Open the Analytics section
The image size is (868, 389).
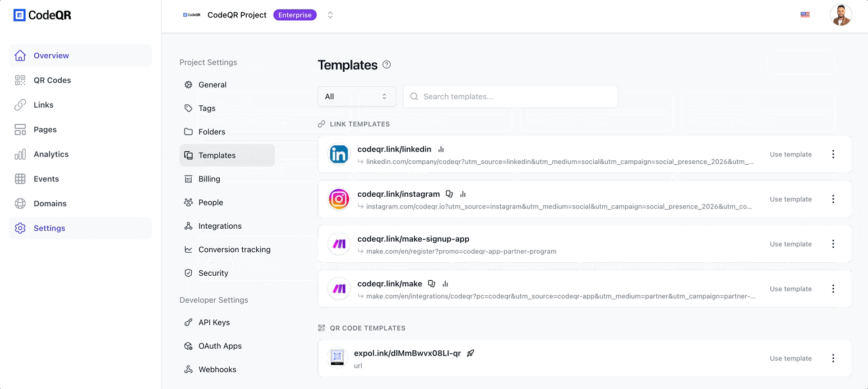(80, 154)
